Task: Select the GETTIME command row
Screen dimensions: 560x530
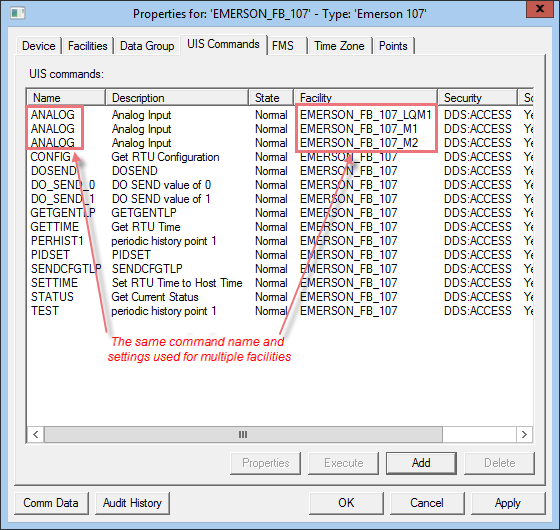Action: 280,227
